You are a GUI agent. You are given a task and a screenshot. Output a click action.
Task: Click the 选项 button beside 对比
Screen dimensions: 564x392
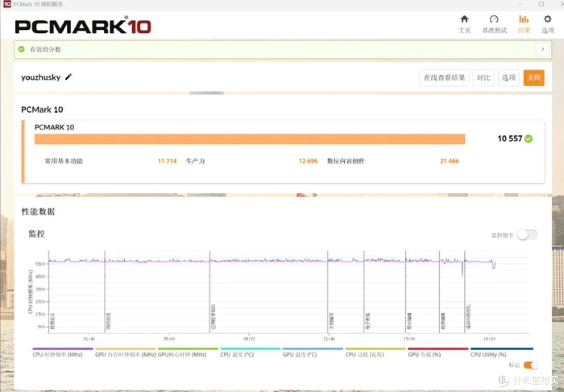508,78
